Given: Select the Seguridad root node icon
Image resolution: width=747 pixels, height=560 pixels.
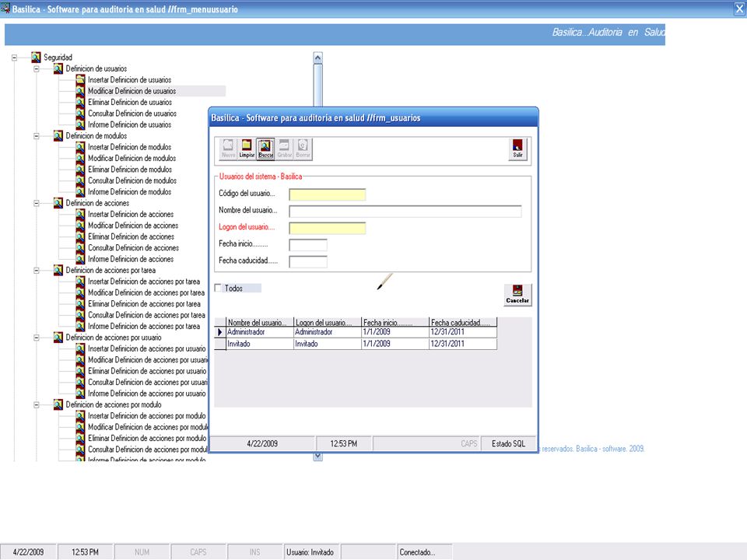Looking at the screenshot, I should tap(37, 57).
